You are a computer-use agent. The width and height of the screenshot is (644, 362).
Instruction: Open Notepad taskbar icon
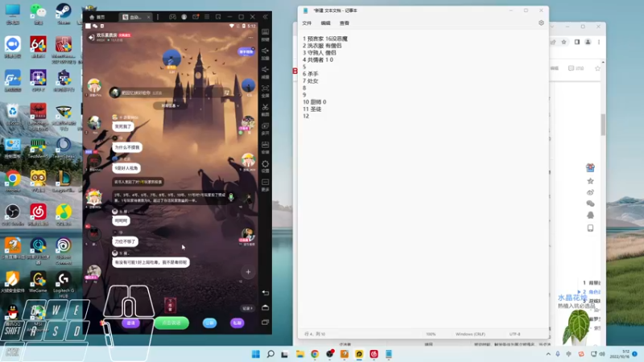point(389,354)
